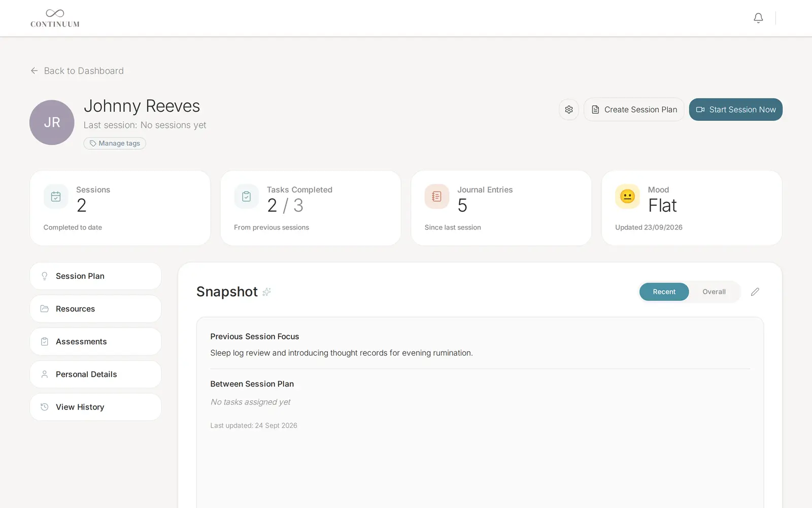The height and width of the screenshot is (508, 812).
Task: Click the pencil edit icon in Snapshot
Action: (x=755, y=292)
